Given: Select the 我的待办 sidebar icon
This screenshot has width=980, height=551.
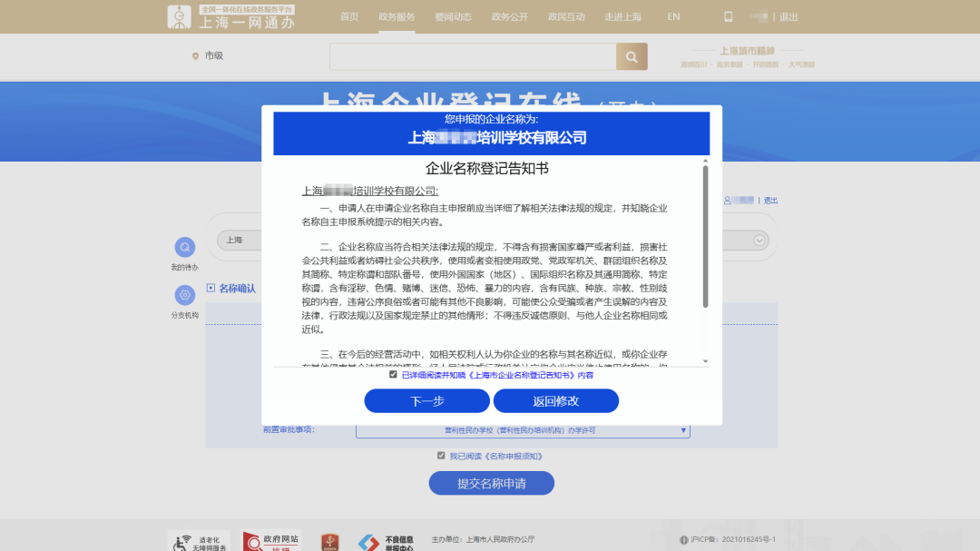Looking at the screenshot, I should click(186, 246).
